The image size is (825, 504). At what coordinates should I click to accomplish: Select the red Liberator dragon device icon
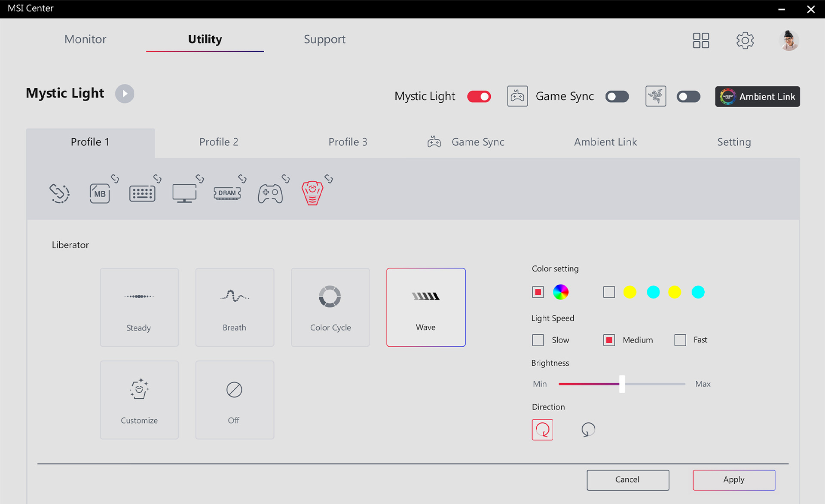tap(312, 193)
